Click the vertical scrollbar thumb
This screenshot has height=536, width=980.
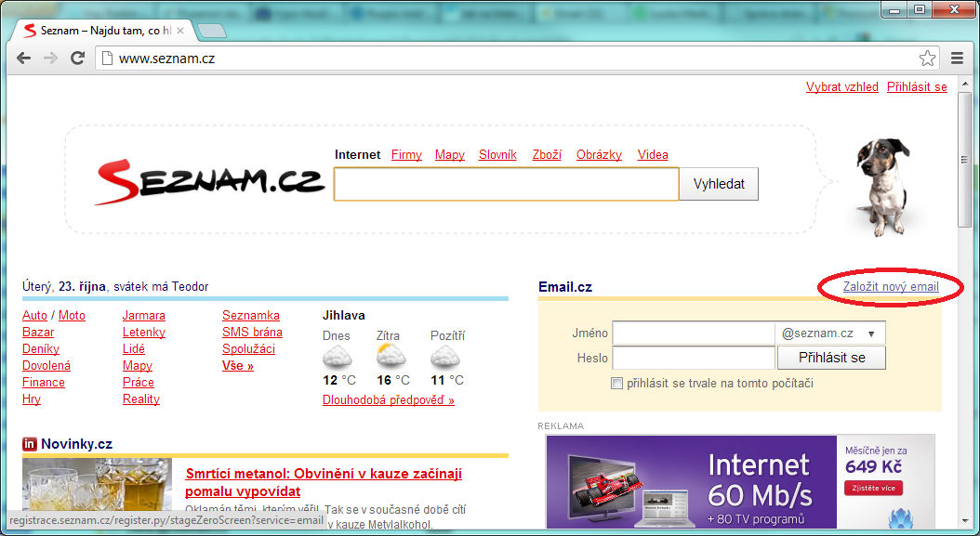tap(964, 160)
